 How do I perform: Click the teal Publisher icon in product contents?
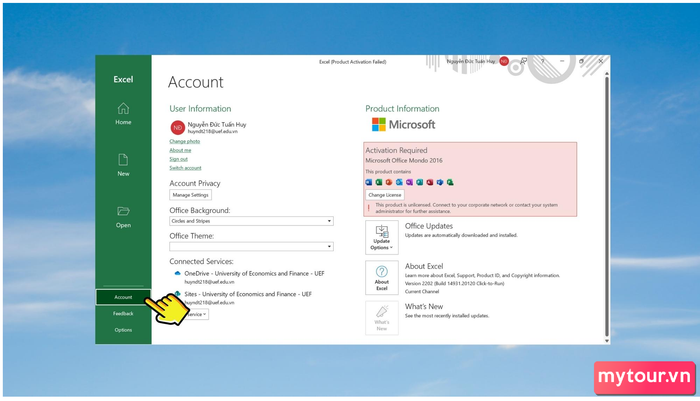(x=420, y=182)
